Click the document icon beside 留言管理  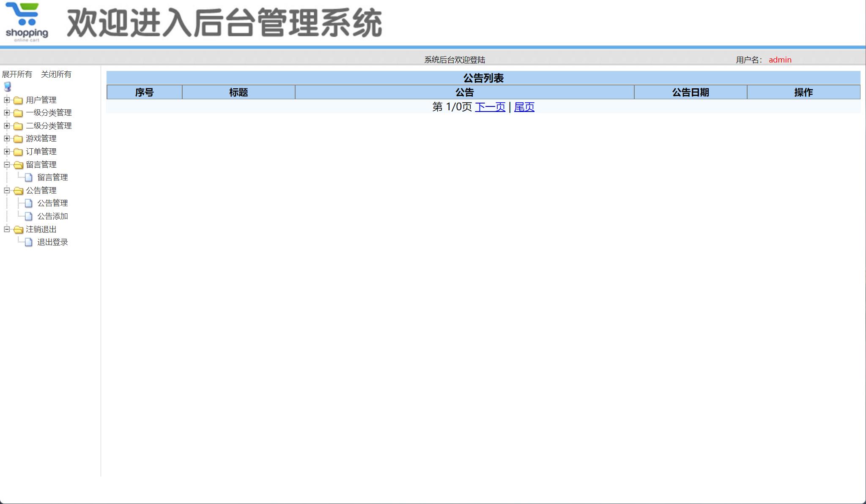pos(28,177)
